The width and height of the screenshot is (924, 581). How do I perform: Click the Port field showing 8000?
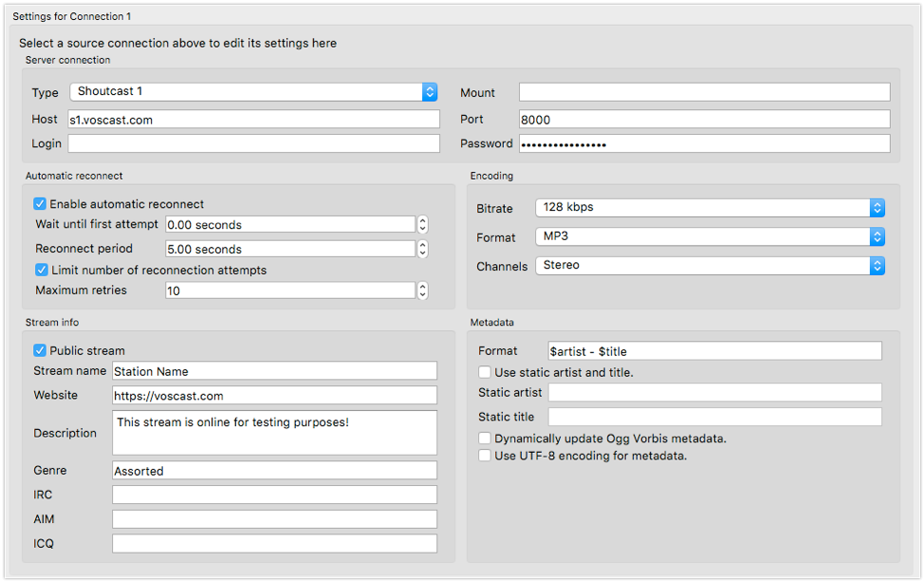pyautogui.click(x=704, y=120)
